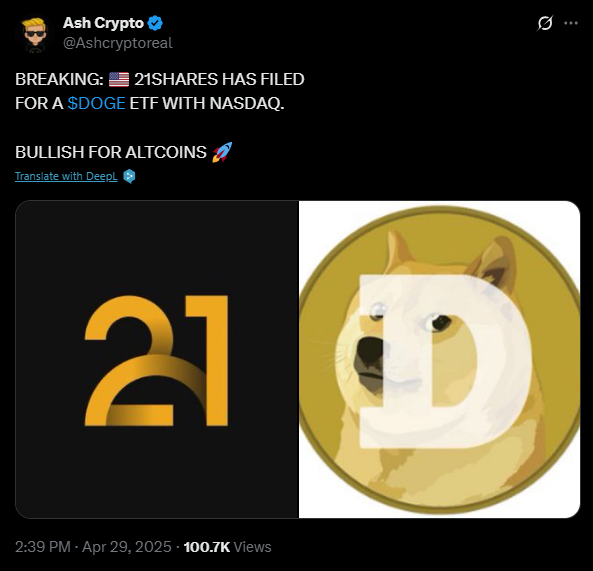Click the 100.7K view count
This screenshot has width=593, height=571.
point(206,547)
